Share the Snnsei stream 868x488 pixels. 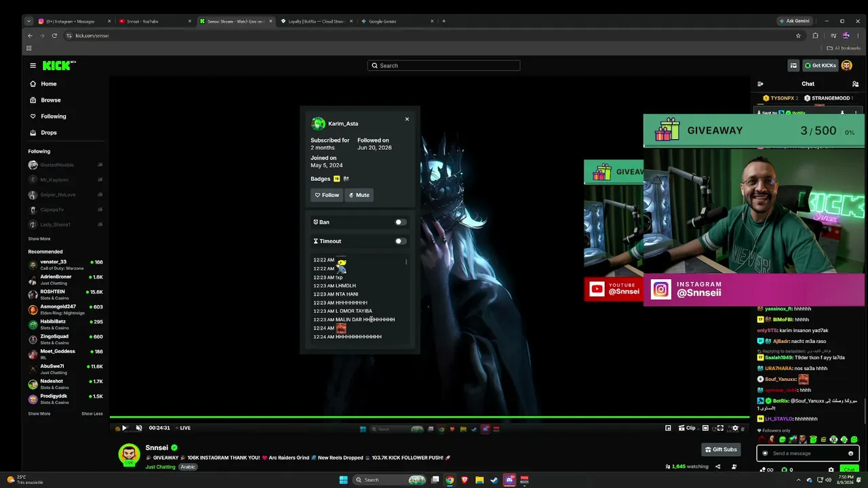(x=718, y=467)
